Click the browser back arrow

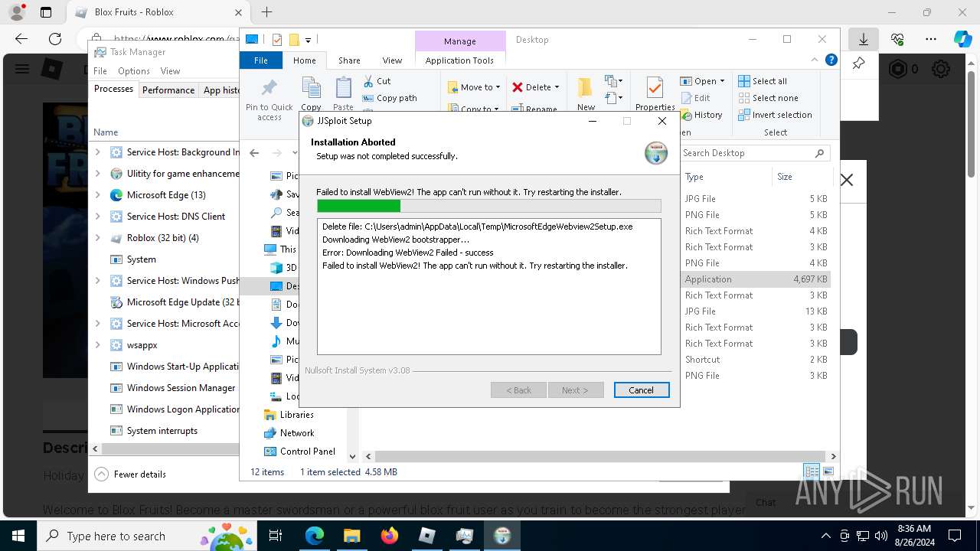coord(21,39)
